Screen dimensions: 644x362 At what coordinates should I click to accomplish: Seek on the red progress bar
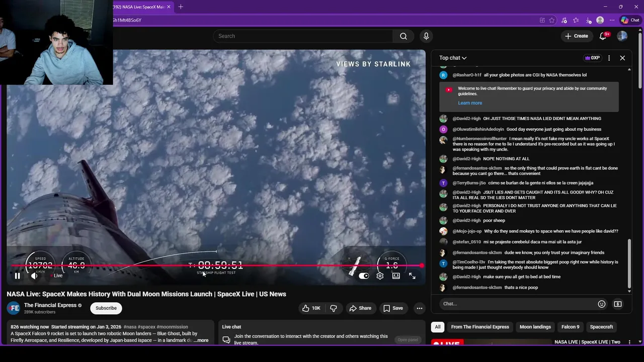point(216,265)
